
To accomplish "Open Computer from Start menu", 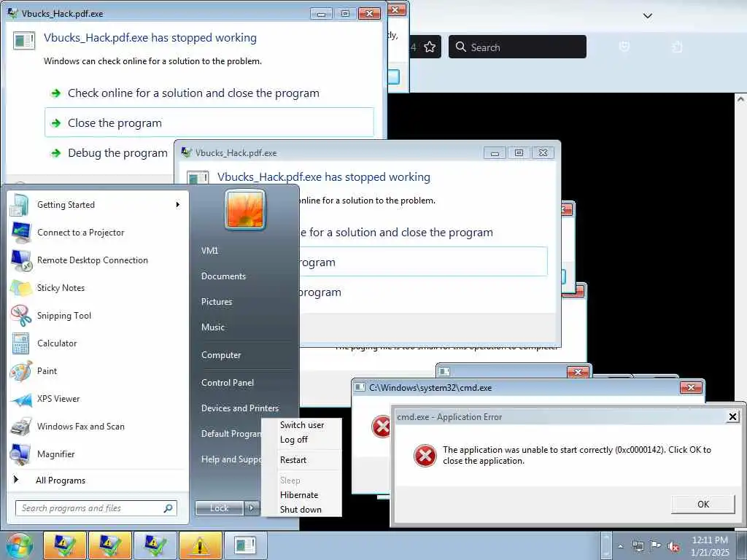I will pyautogui.click(x=221, y=355).
